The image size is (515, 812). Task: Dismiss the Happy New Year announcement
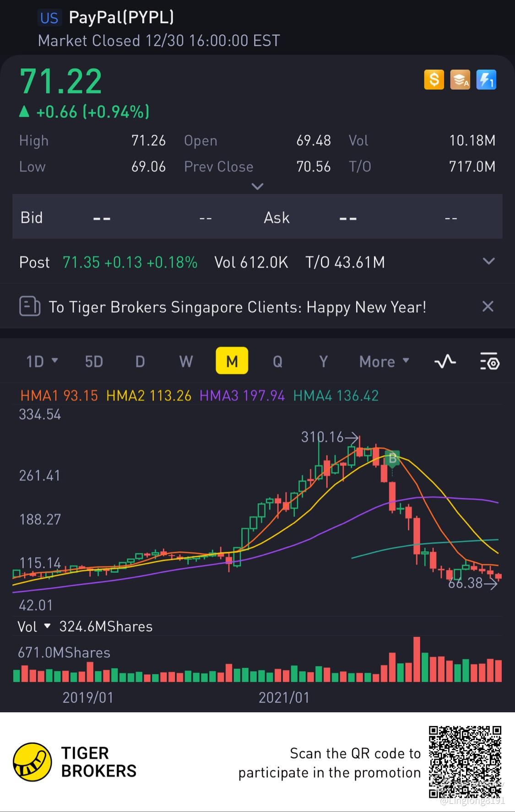click(488, 307)
